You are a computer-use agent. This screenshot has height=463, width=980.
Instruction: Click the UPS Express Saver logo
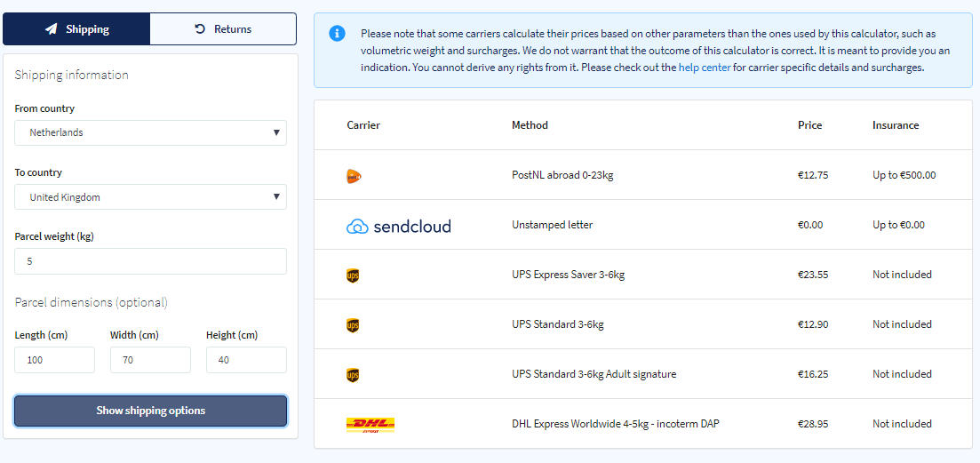pyautogui.click(x=353, y=275)
